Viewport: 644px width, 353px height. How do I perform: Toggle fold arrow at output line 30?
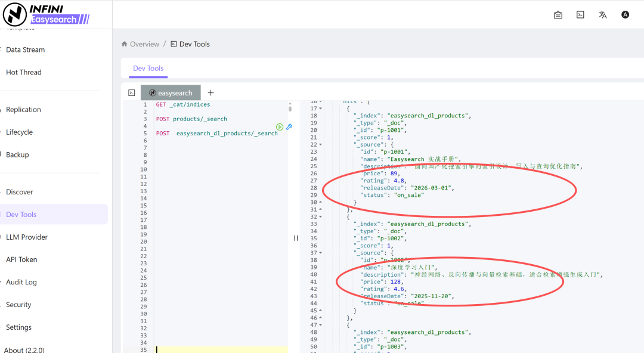pyautogui.click(x=320, y=202)
